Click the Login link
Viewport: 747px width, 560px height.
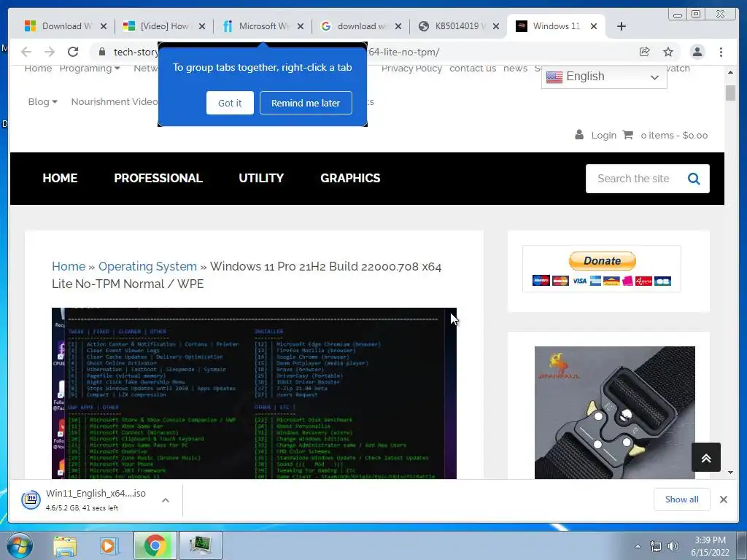coord(603,135)
